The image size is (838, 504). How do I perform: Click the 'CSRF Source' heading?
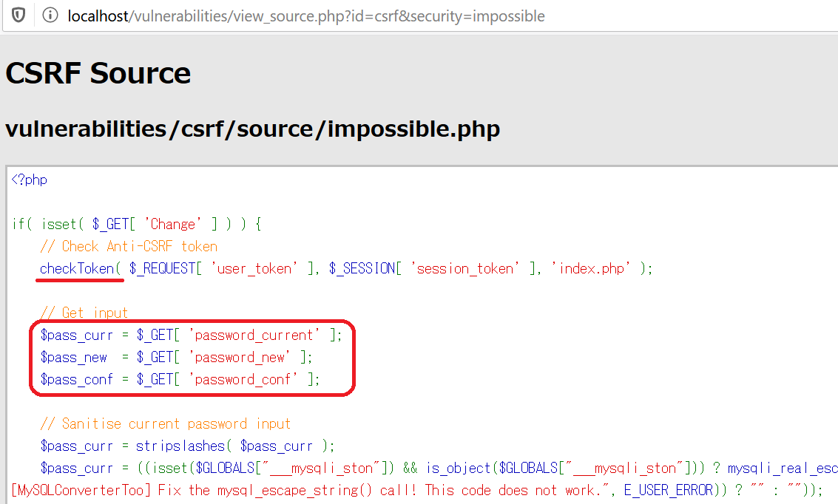(x=98, y=73)
